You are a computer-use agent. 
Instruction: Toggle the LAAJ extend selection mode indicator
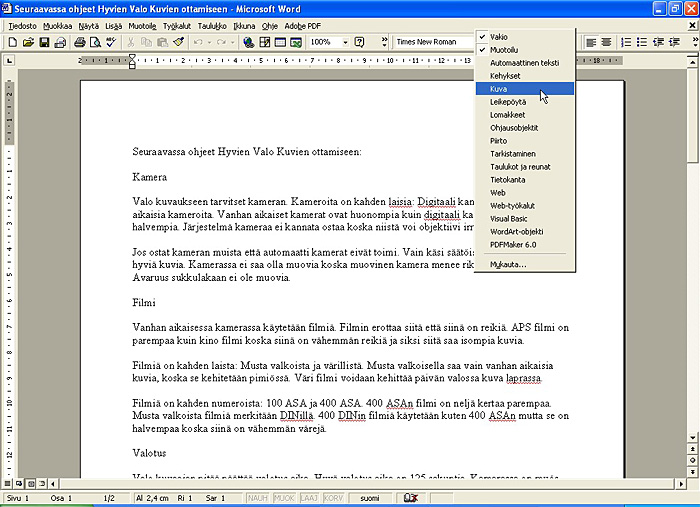[x=308, y=497]
